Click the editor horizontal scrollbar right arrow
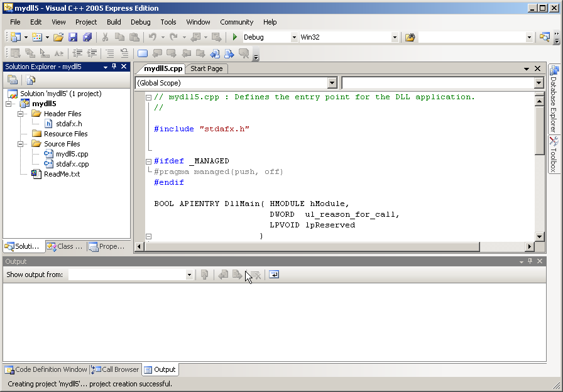The width and height of the screenshot is (563, 392). click(x=529, y=247)
